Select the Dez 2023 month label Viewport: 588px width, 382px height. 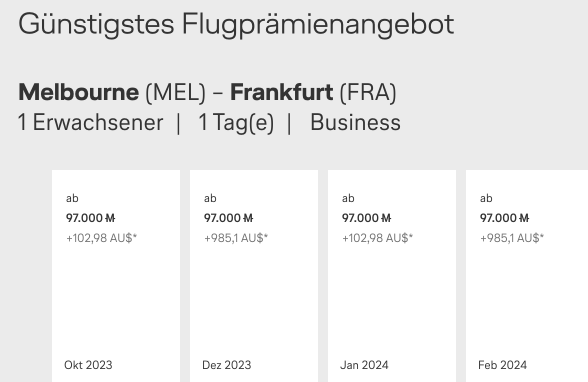(226, 365)
